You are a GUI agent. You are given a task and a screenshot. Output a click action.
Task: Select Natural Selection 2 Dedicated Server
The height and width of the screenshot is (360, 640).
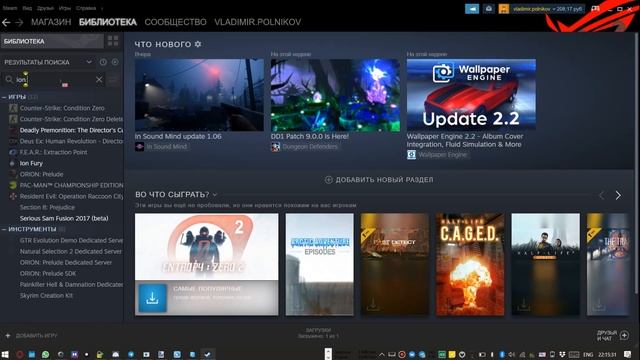click(x=71, y=251)
